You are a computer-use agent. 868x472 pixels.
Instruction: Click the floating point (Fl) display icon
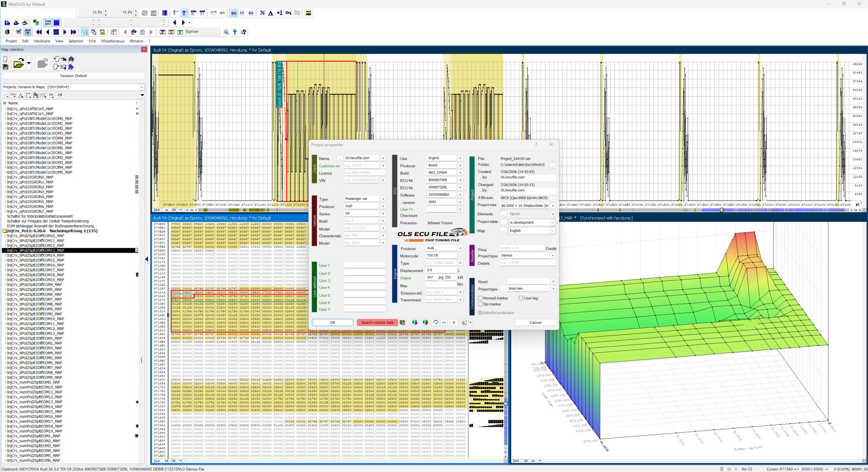(x=202, y=13)
